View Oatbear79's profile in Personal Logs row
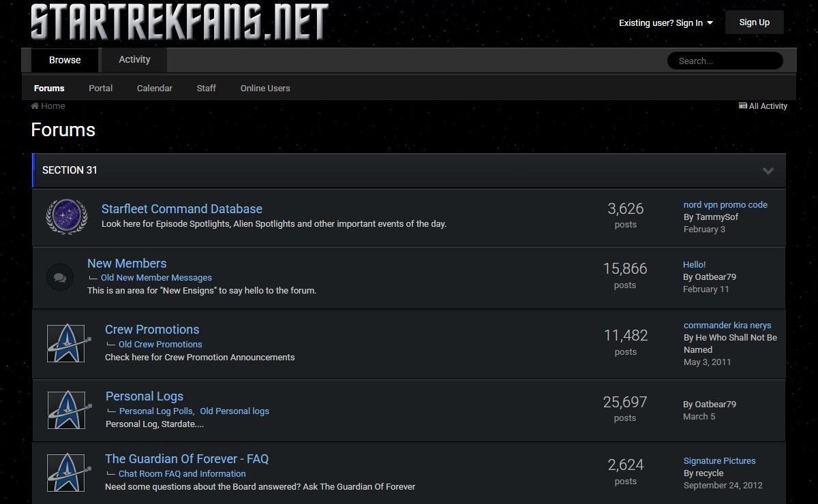818x504 pixels. (715, 405)
